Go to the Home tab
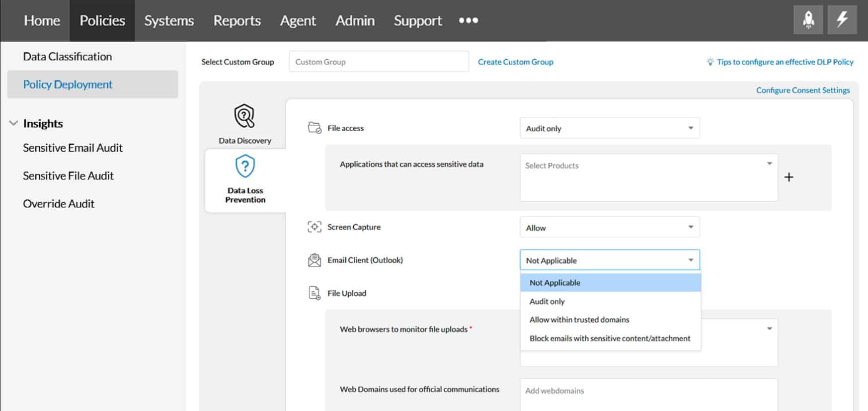The height and width of the screenshot is (411, 868). coord(42,20)
